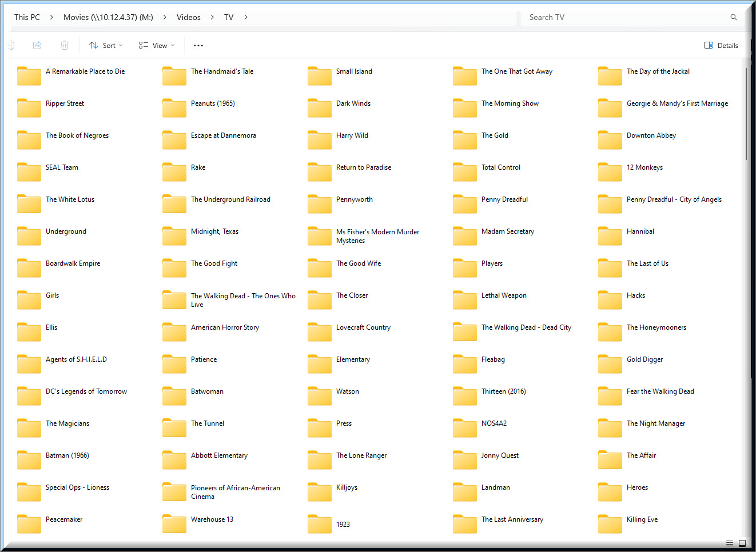Select "The Last Anniversary" folder name

(x=512, y=519)
